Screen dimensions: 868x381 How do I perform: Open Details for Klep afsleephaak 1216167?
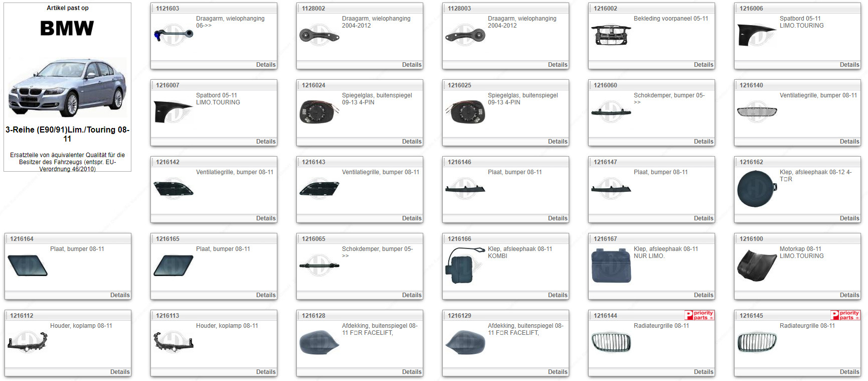tap(703, 295)
